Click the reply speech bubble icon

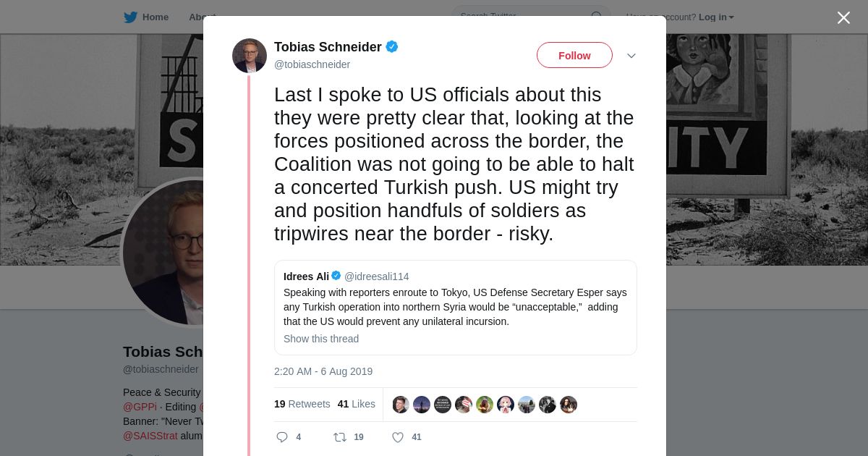point(282,437)
